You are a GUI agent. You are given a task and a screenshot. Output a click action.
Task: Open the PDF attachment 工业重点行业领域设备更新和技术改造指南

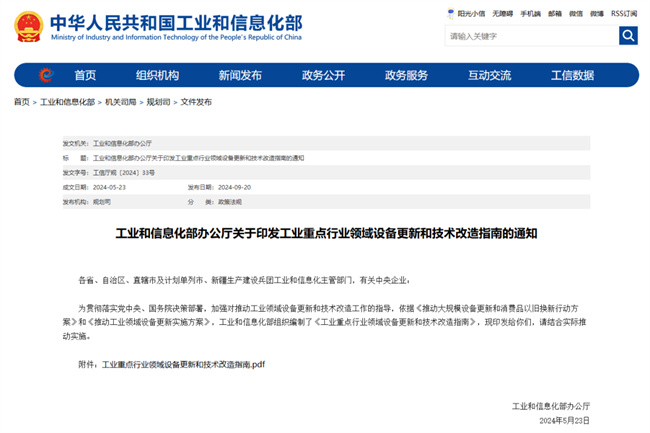coord(183,365)
